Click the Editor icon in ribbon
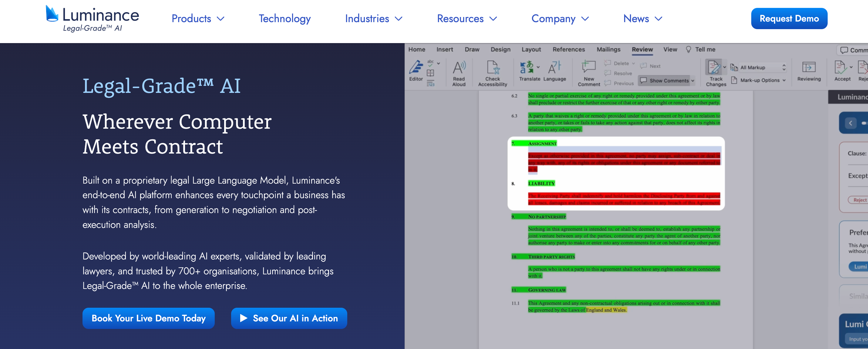Viewport: 868px width, 349px height. [x=416, y=67]
